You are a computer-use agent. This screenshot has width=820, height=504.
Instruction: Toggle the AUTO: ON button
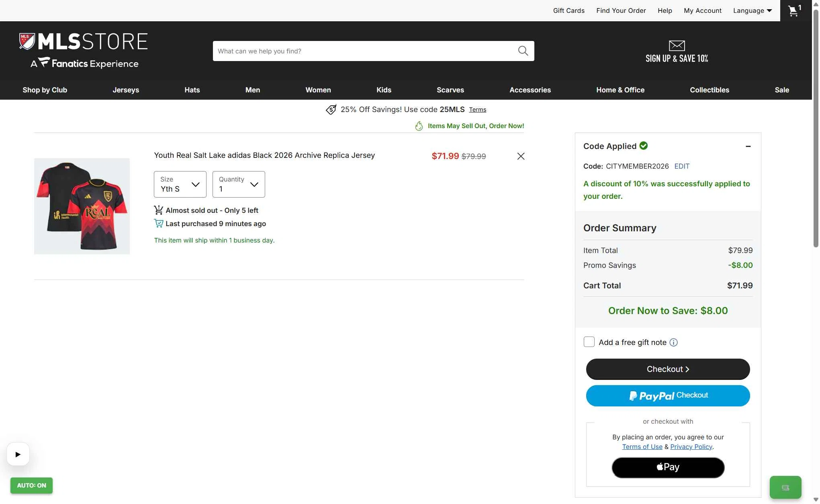(32, 486)
